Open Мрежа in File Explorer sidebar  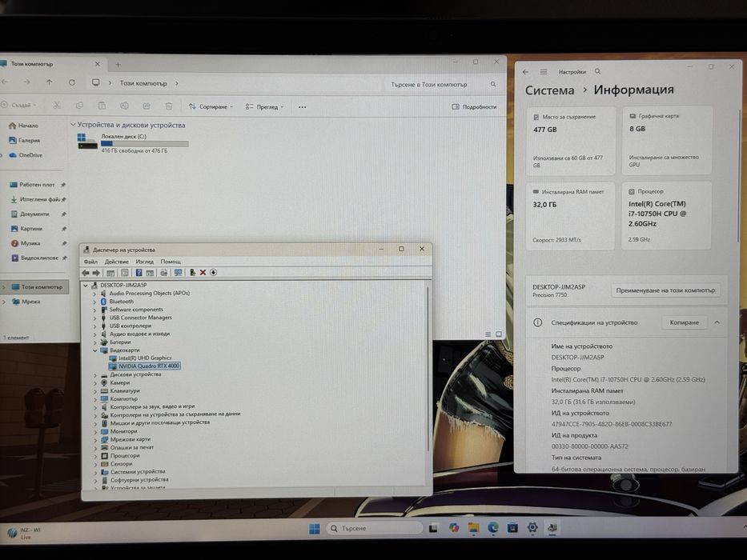click(x=26, y=302)
